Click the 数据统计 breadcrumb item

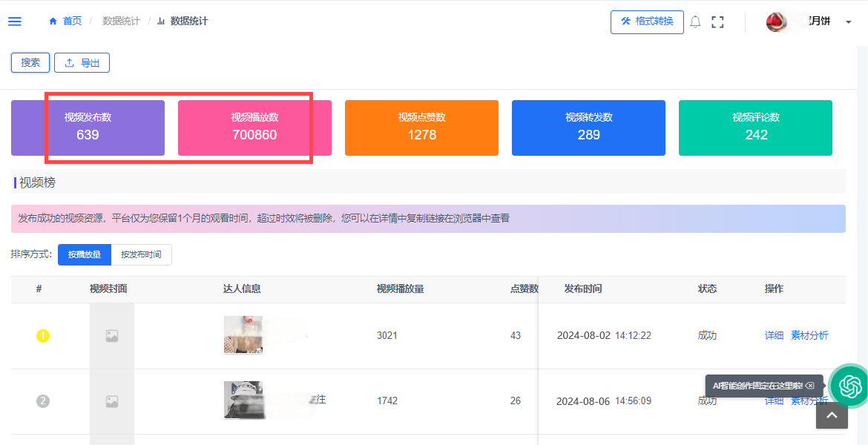[121, 22]
